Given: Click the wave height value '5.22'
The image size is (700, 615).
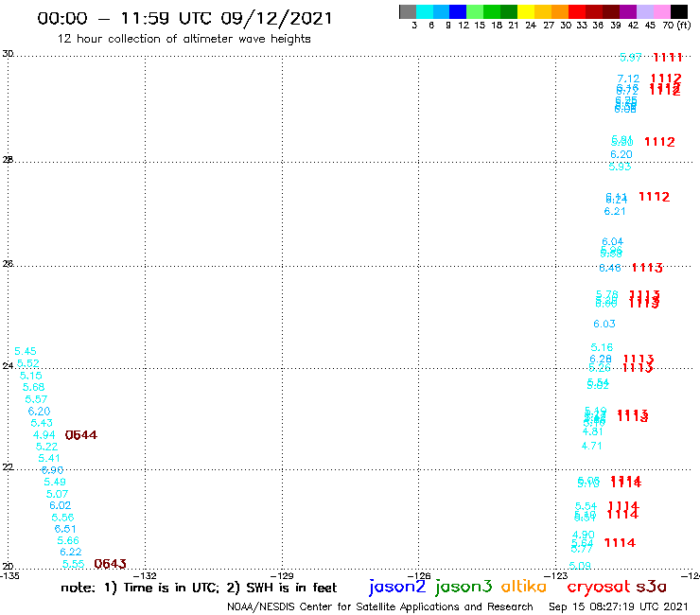Looking at the screenshot, I should tap(47, 447).
